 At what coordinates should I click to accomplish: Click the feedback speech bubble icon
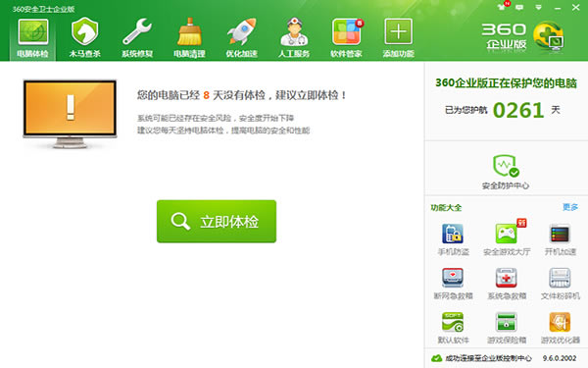point(519,7)
